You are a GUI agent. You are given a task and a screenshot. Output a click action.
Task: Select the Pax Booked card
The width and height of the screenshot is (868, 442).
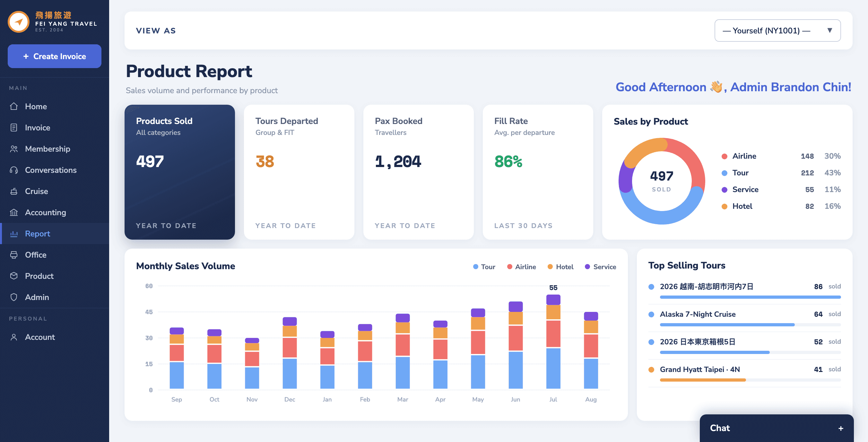click(x=419, y=172)
